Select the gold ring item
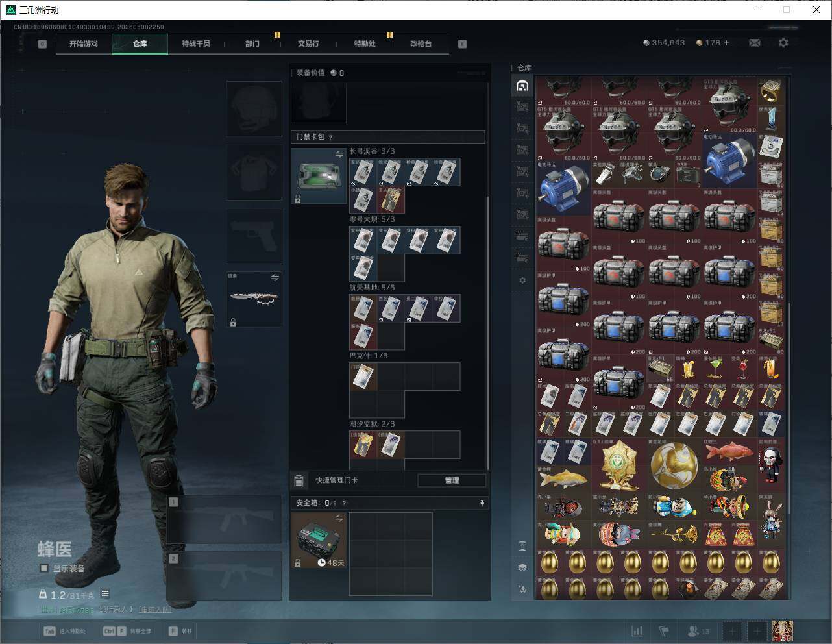 coord(771,92)
